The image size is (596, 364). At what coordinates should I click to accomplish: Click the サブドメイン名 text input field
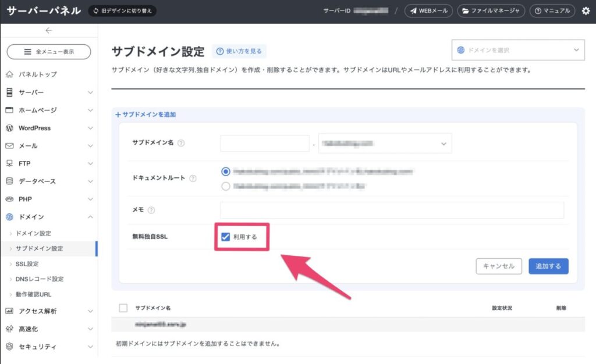(265, 143)
